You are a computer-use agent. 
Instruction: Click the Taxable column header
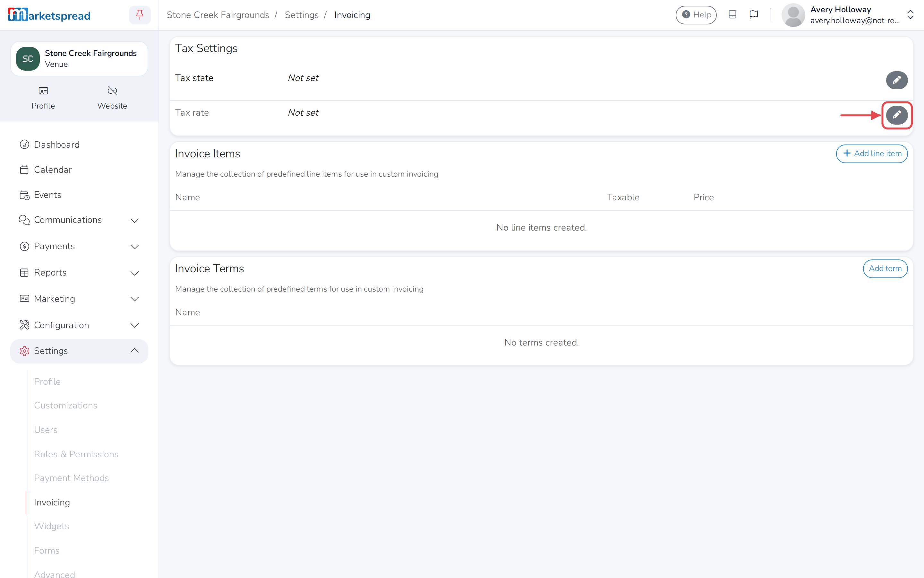pyautogui.click(x=623, y=197)
